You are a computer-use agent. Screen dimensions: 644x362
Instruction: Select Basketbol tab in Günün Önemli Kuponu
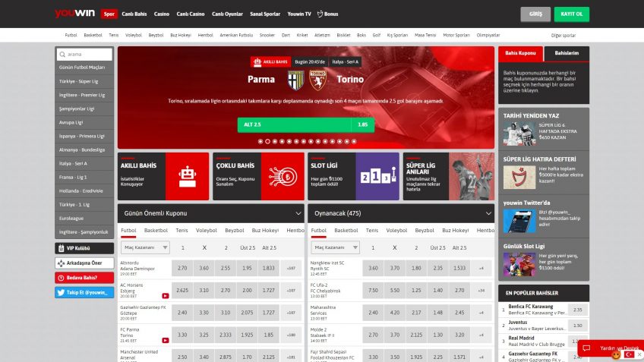point(156,231)
